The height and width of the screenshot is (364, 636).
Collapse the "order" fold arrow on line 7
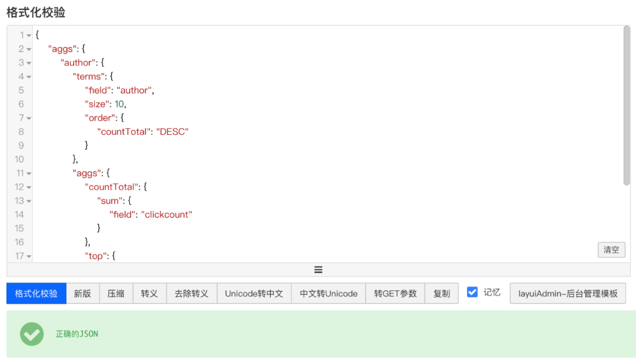click(29, 118)
